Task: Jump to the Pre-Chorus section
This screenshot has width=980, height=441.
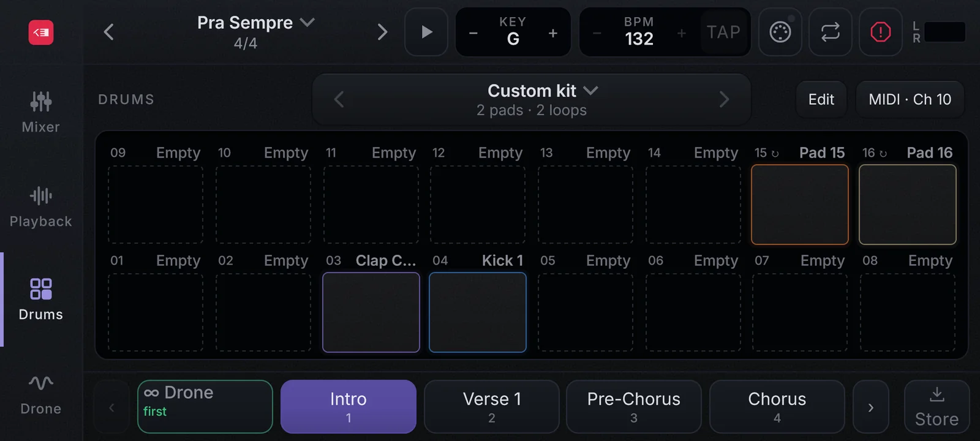Action: tap(634, 407)
